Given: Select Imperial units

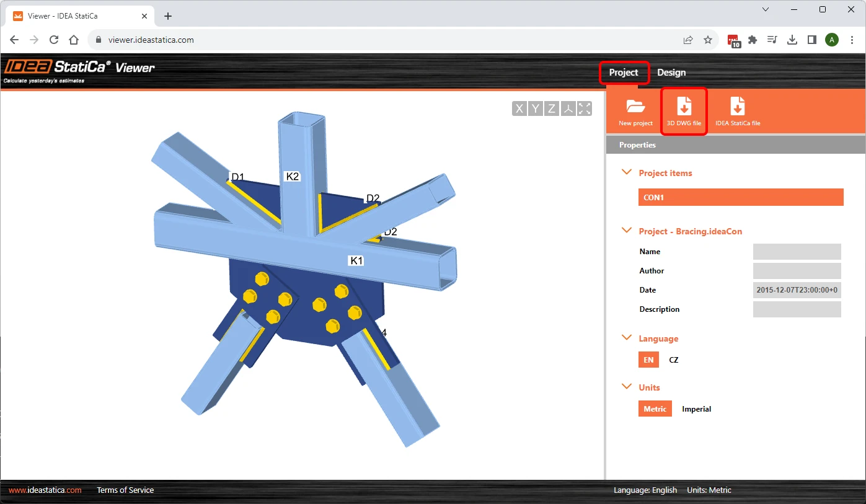Looking at the screenshot, I should (x=697, y=409).
